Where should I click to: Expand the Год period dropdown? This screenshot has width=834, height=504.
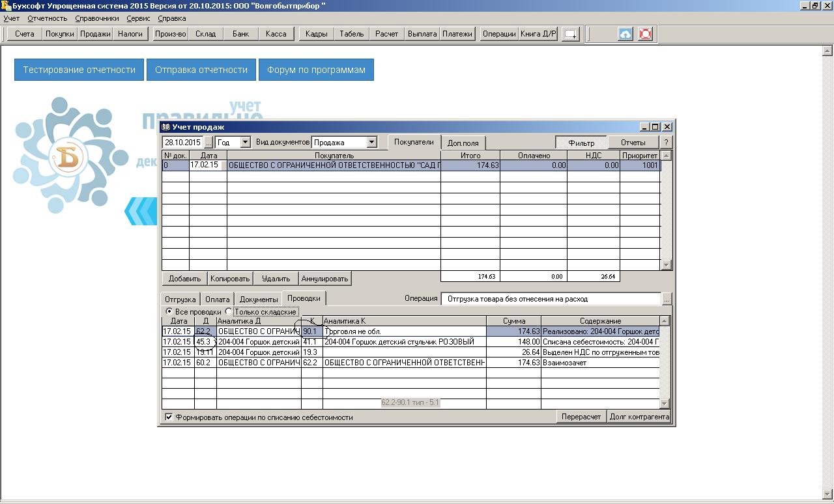245,142
